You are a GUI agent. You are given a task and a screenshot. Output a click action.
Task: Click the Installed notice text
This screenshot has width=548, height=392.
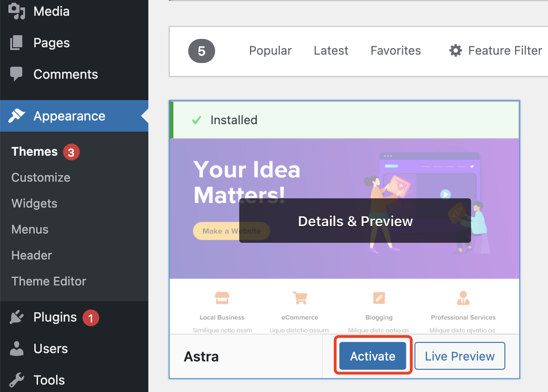[234, 120]
